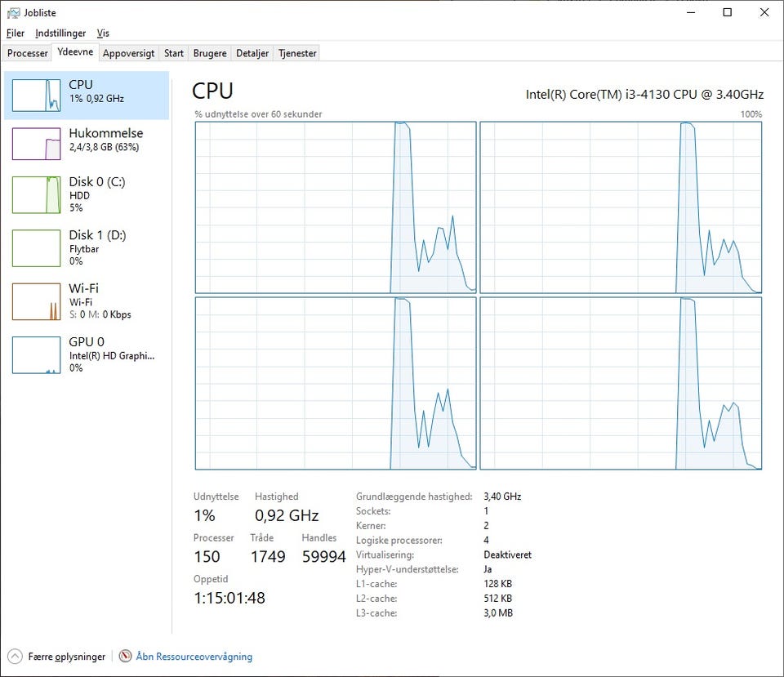784x677 pixels.
Task: Click the Handles count 59994
Action: [x=324, y=556]
